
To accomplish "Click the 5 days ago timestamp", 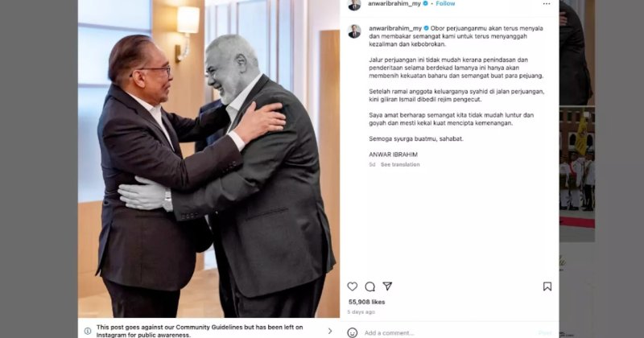I will [361, 312].
